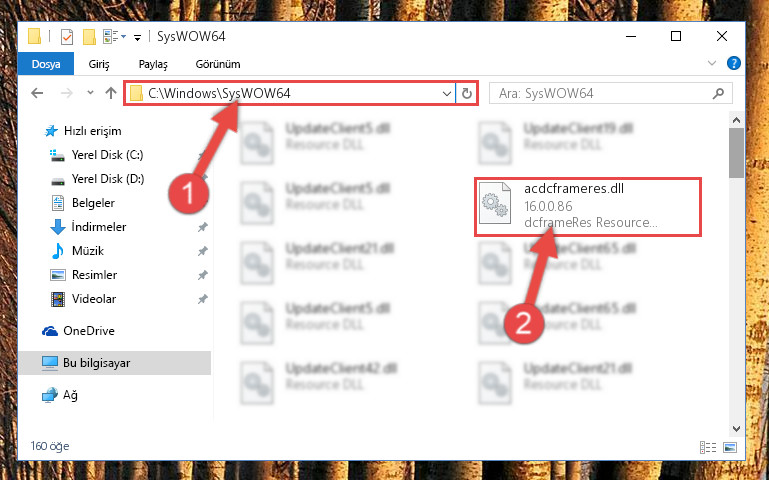Click the back navigation arrow

(37, 93)
